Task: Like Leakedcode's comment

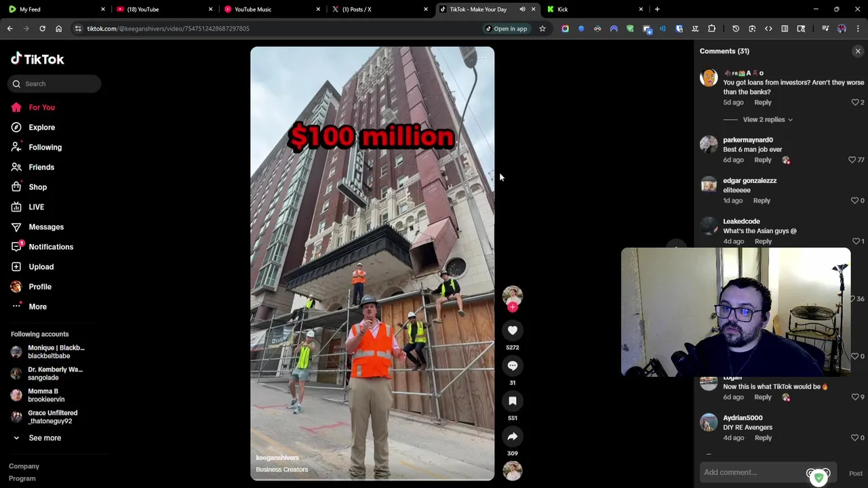Action: click(x=855, y=241)
